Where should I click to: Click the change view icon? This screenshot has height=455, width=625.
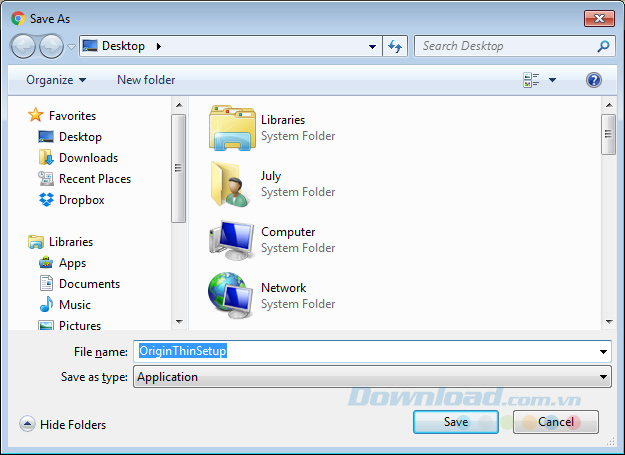point(530,80)
